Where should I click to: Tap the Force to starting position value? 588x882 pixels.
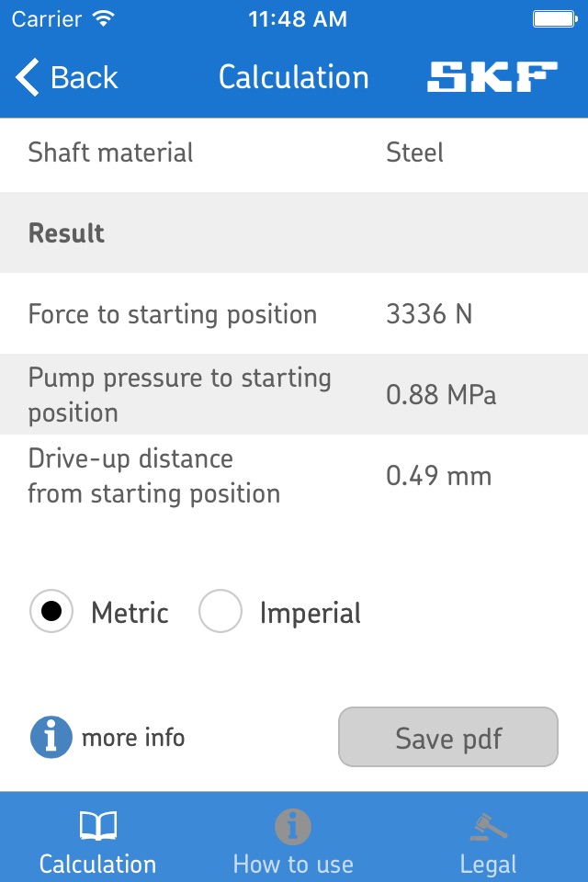pos(429,314)
